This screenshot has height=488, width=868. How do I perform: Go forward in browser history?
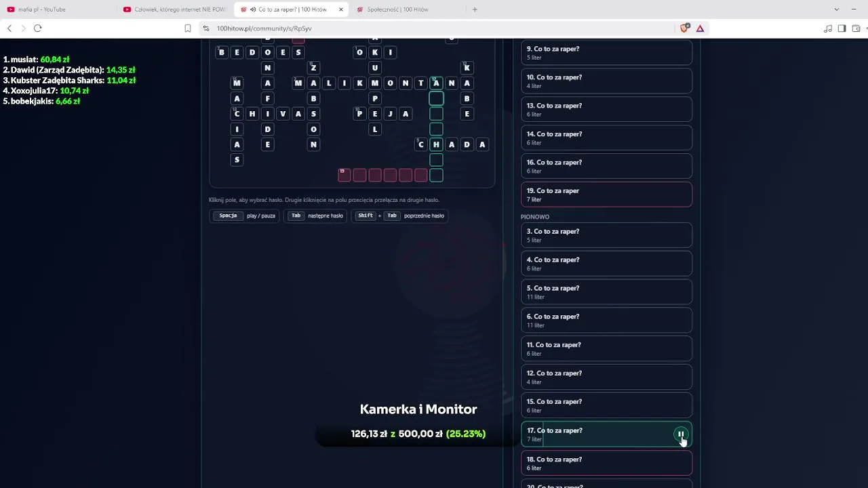pyautogui.click(x=23, y=28)
